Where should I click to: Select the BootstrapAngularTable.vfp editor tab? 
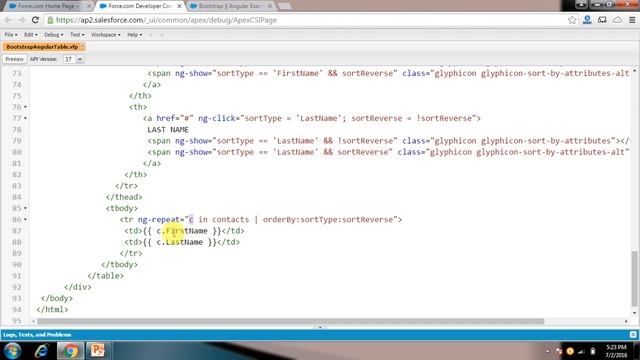click(42, 47)
